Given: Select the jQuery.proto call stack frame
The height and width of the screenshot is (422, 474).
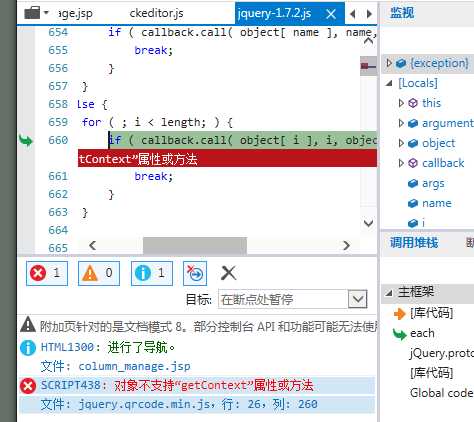Looking at the screenshot, I should click(x=441, y=353).
